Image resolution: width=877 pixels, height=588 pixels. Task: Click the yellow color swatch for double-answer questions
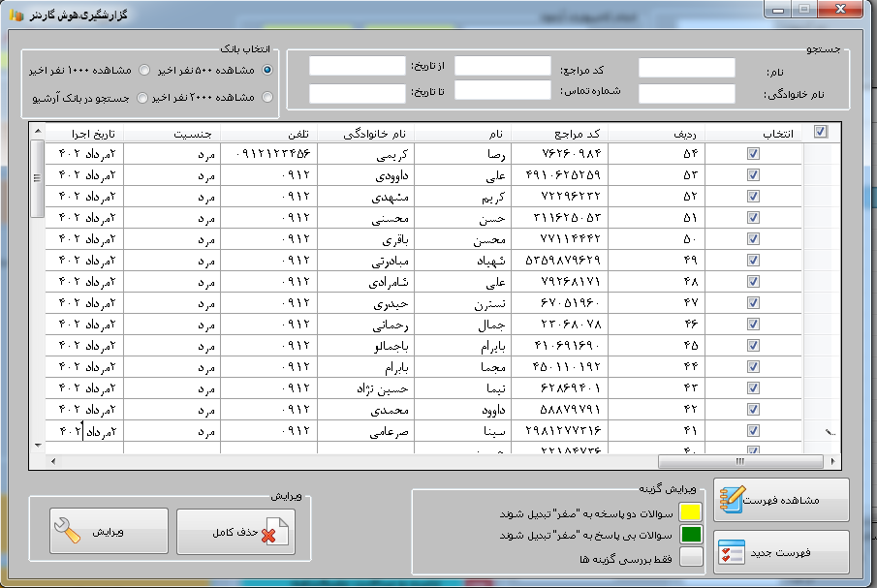[690, 511]
